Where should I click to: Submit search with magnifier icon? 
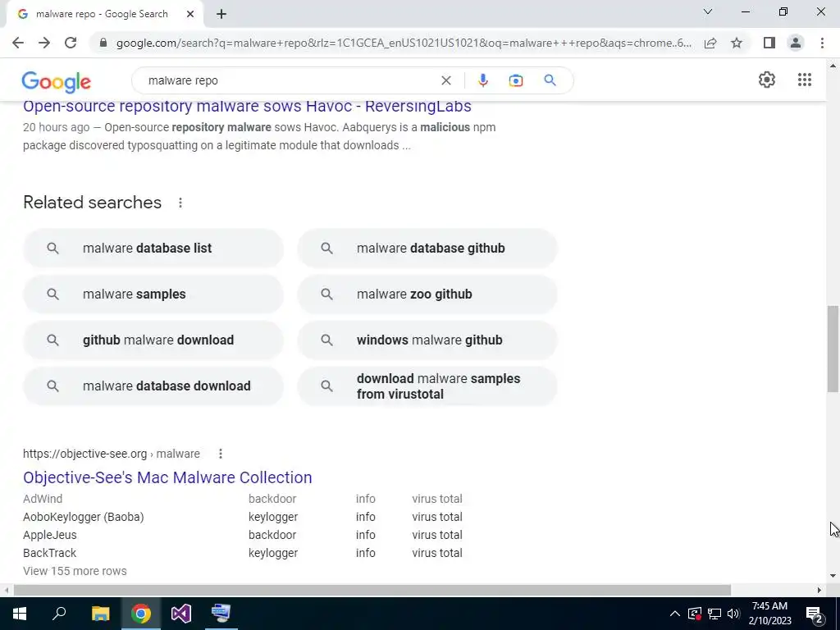tap(550, 80)
